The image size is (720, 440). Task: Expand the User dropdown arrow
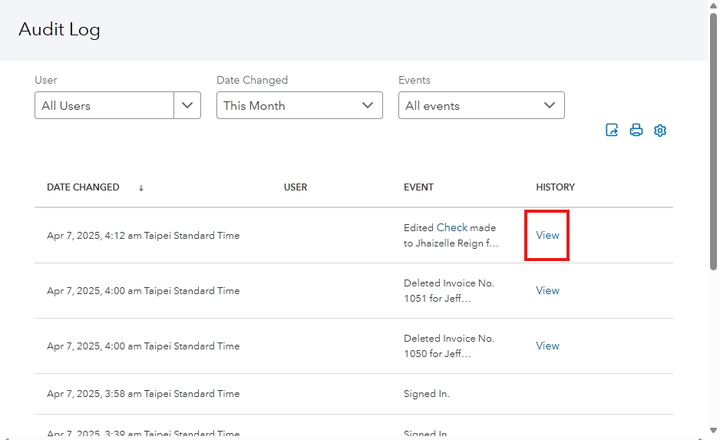(x=187, y=105)
